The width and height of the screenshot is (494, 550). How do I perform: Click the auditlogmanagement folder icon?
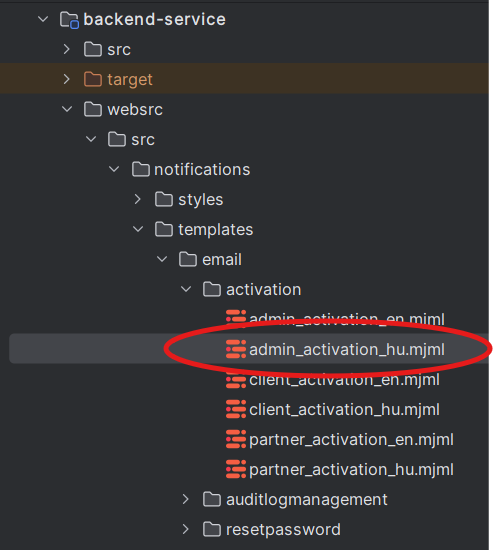click(x=212, y=499)
